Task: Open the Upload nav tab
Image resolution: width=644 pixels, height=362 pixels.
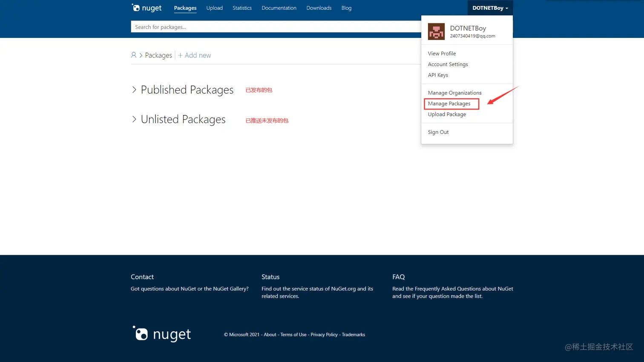Action: (x=215, y=8)
